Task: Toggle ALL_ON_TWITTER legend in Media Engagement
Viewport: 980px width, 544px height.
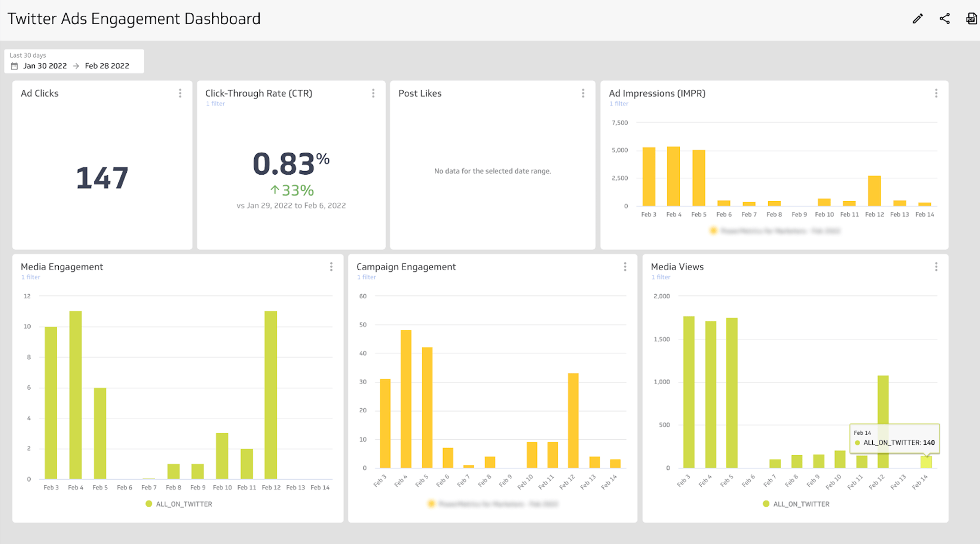Action: (179, 504)
